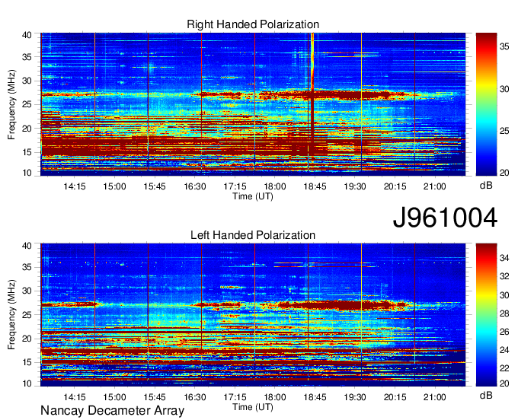Click the dB label under the upper colorbar

coord(486,186)
